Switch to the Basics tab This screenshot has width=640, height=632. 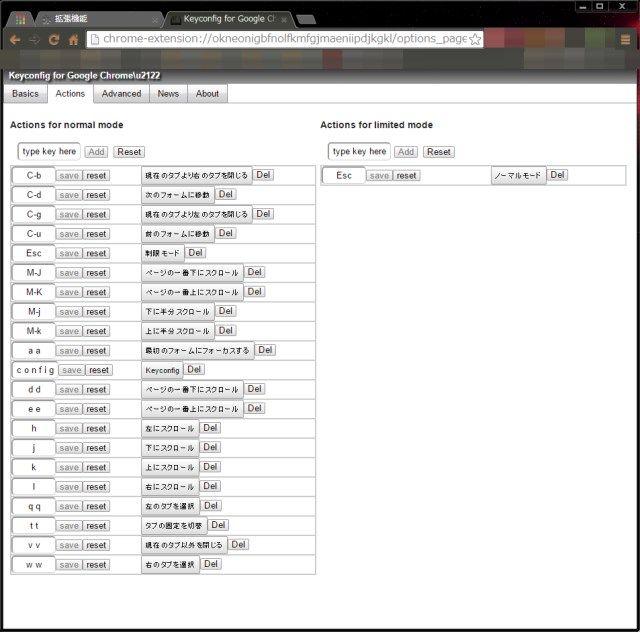tap(25, 94)
